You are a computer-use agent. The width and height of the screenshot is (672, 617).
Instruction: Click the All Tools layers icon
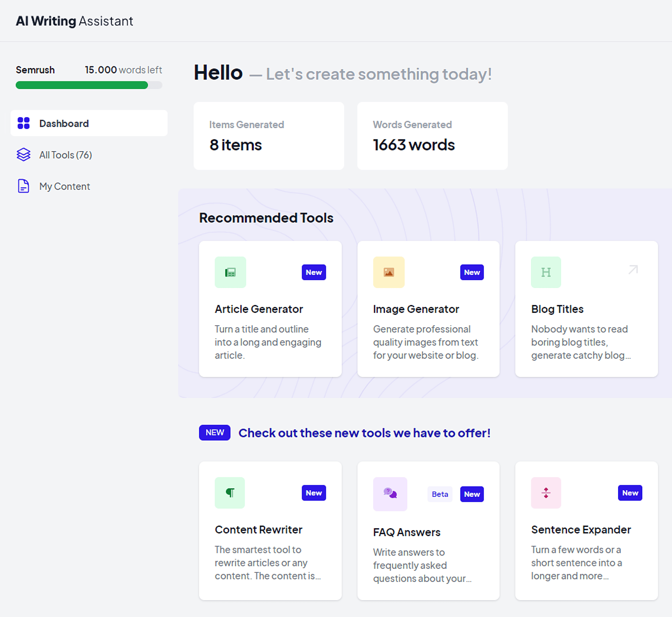click(x=23, y=155)
